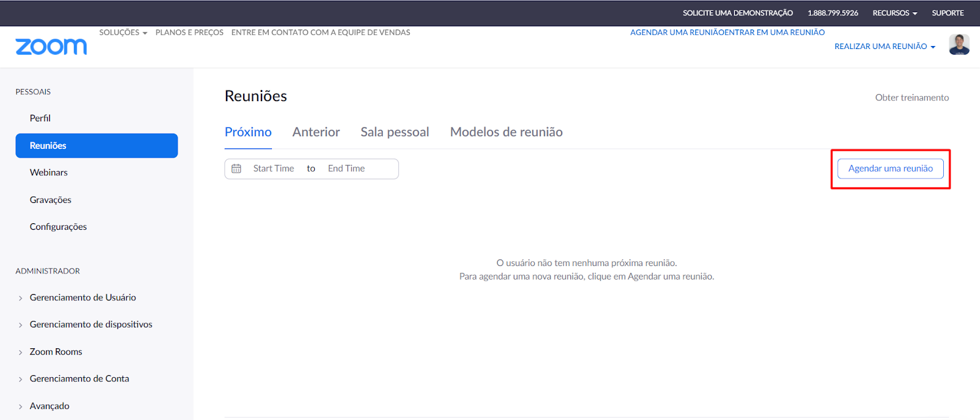Open the Soluções dropdown menu
This screenshot has width=980, height=420.
click(123, 32)
